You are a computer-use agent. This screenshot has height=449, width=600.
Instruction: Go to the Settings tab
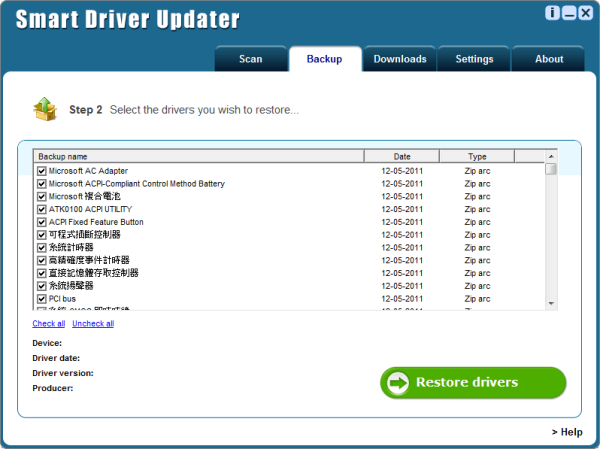click(x=474, y=59)
